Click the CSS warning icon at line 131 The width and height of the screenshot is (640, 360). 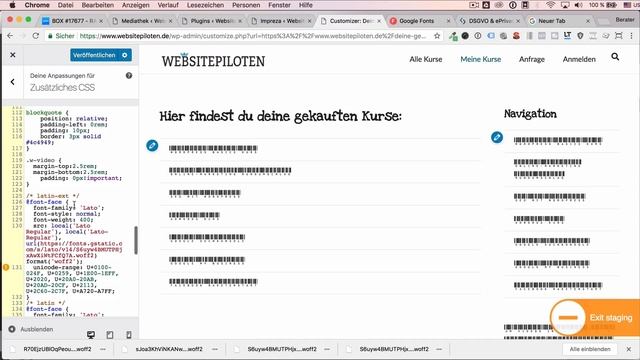6,267
